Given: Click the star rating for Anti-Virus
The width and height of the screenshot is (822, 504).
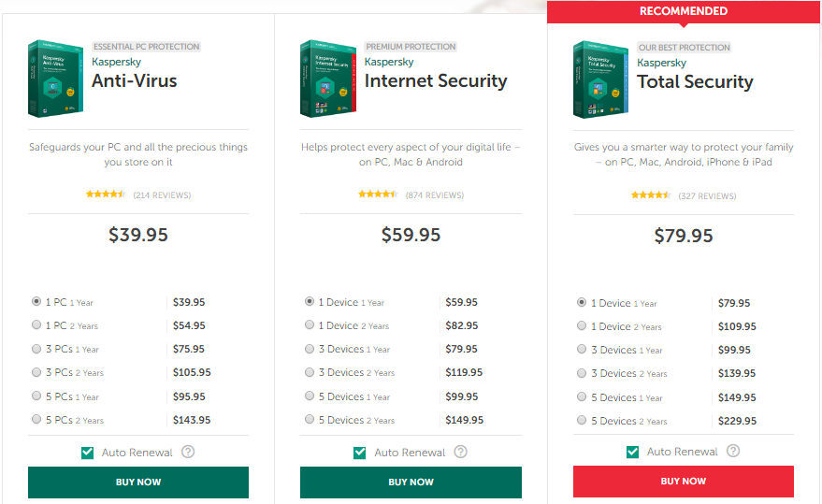Looking at the screenshot, I should 106,194.
